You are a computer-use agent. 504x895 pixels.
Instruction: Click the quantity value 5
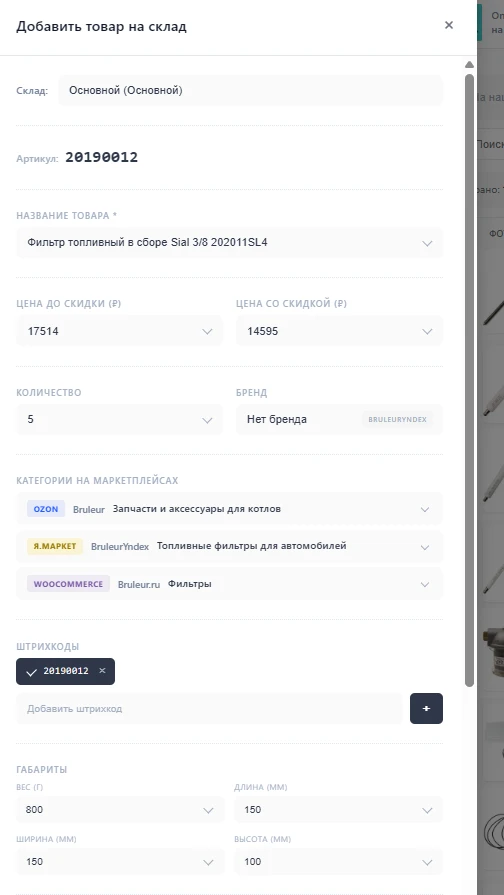coord(30,420)
